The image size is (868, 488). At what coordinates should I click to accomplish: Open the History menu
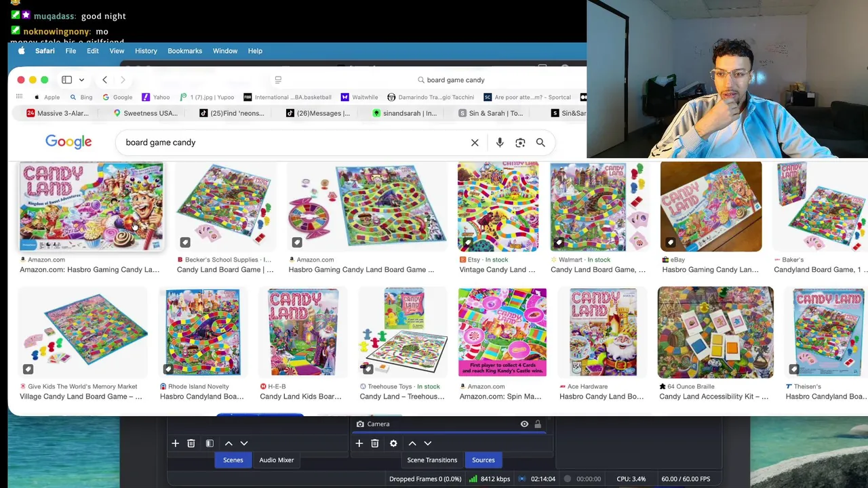(146, 51)
